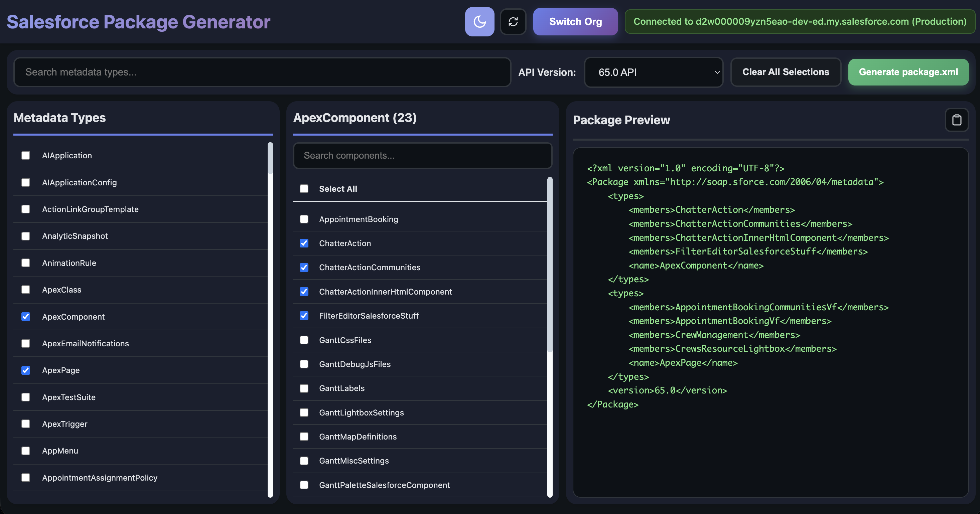Screen dimensions: 980x514
Task: Check the GanttMiscSettings checkbox
Action: click(x=304, y=461)
